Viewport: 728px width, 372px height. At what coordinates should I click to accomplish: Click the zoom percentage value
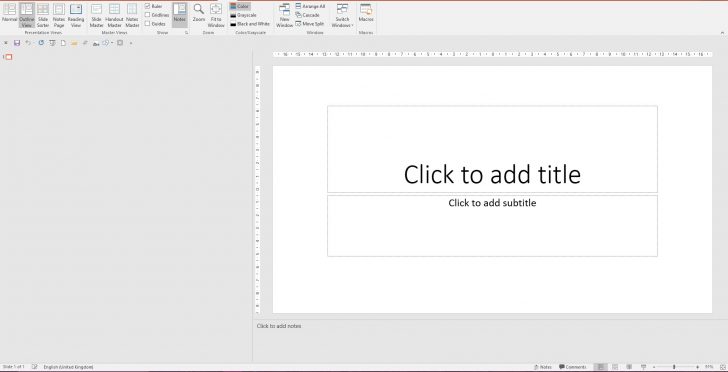(709, 367)
